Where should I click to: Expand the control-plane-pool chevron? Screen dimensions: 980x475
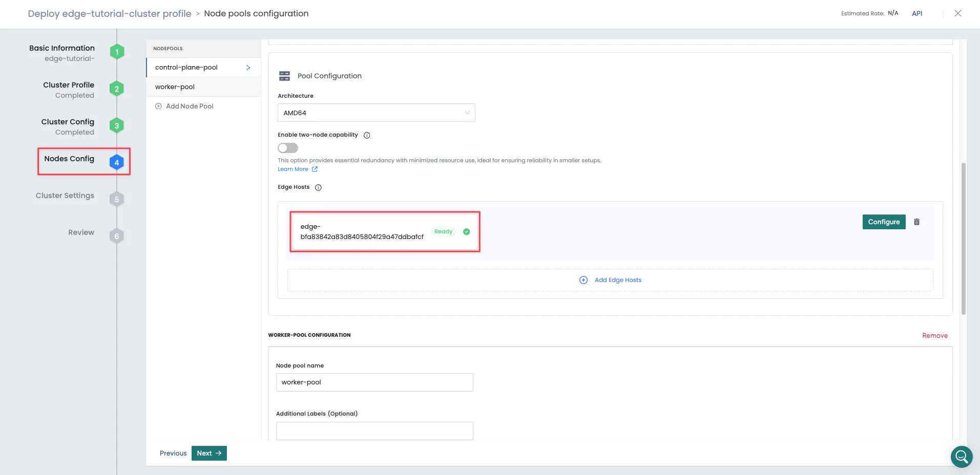coord(248,67)
